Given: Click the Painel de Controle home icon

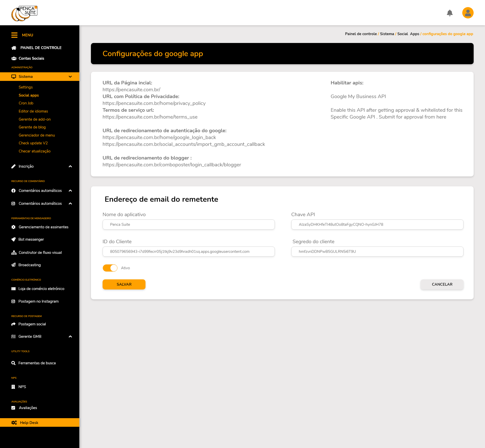Looking at the screenshot, I should point(14,48).
